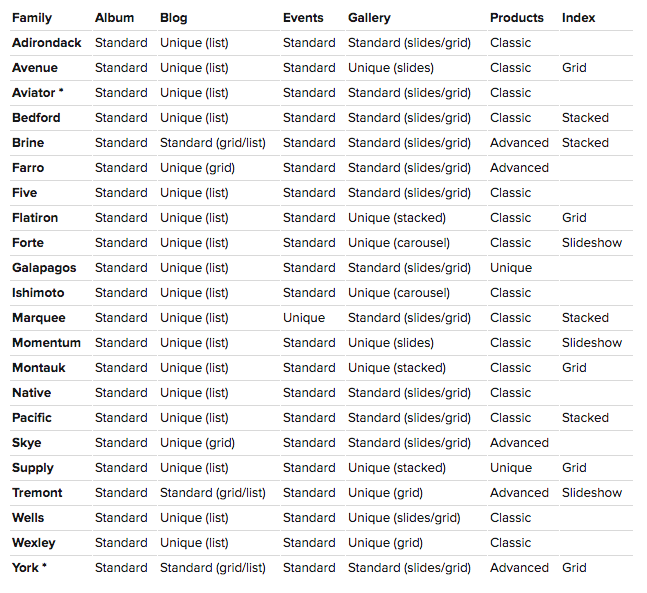Click Forte's Unique (carousel) gallery cell
The height and width of the screenshot is (593, 647).
(399, 243)
